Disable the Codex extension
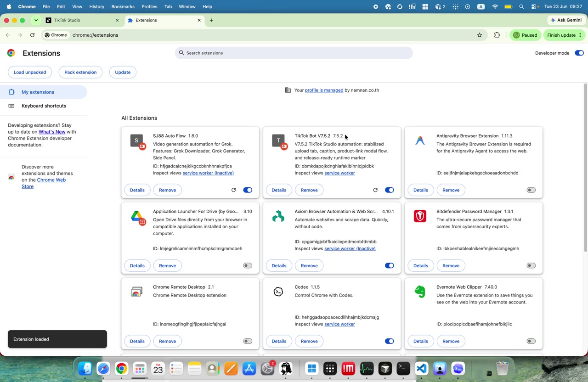588x382 pixels. click(390, 341)
